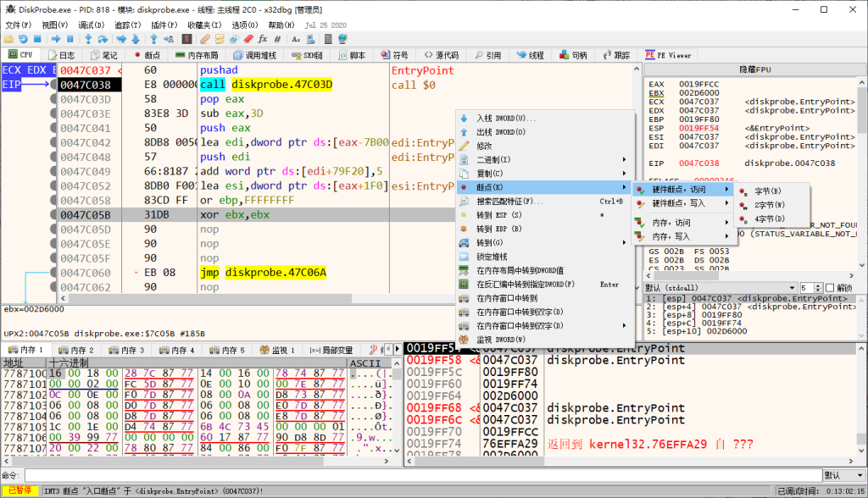Click the command input field

(x=423, y=475)
